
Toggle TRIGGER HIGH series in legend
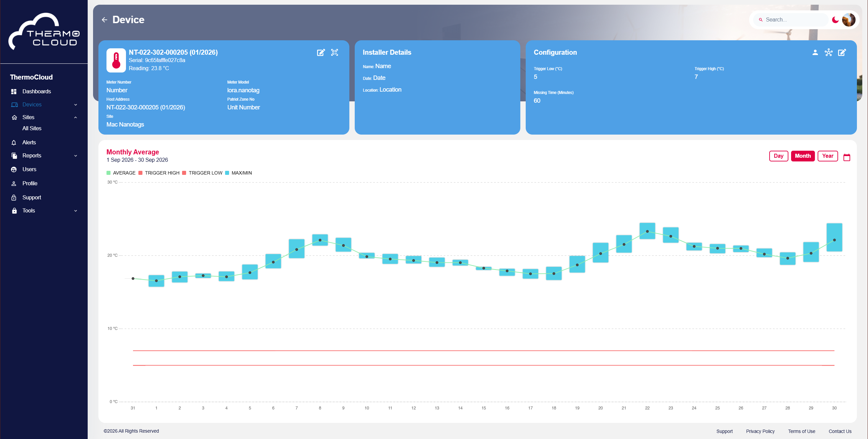click(159, 173)
